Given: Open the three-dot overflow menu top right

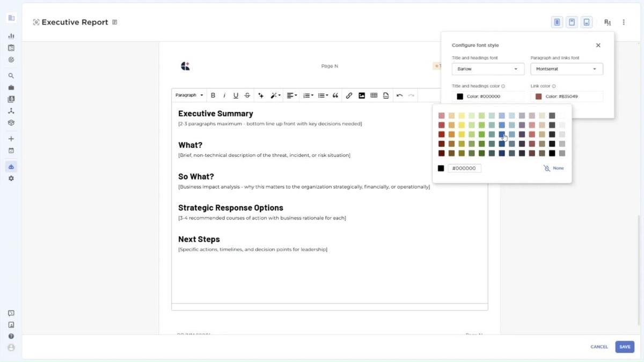Looking at the screenshot, I should (x=624, y=22).
